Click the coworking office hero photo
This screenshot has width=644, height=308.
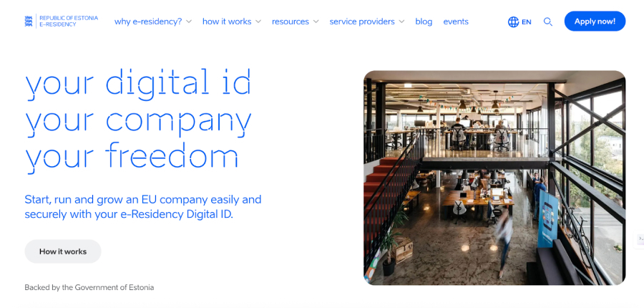(x=494, y=178)
